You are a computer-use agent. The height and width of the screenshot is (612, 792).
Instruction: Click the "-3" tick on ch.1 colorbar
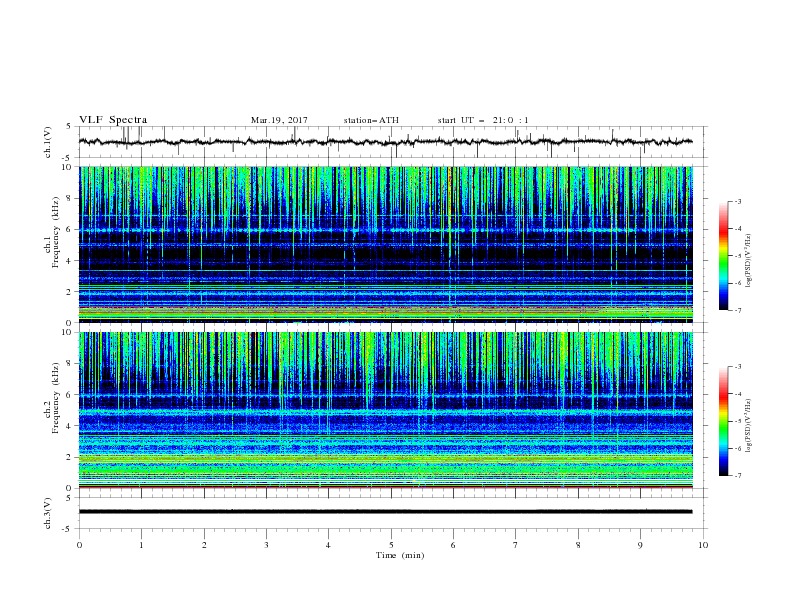pyautogui.click(x=737, y=201)
